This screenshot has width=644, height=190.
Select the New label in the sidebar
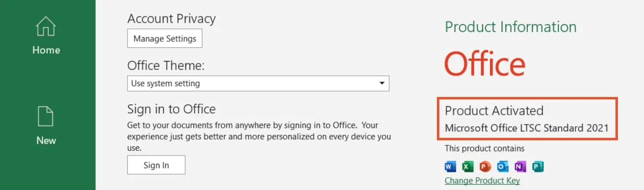click(x=46, y=141)
